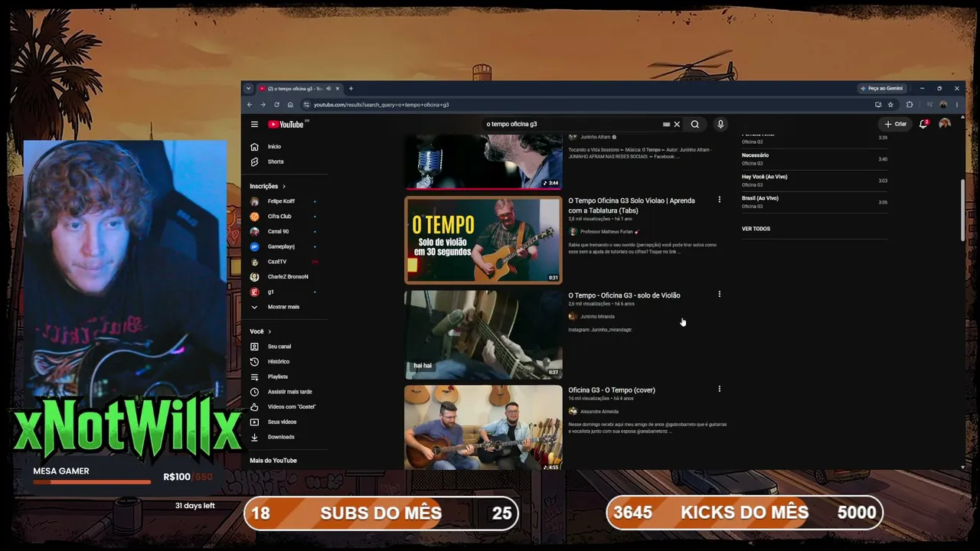Open the CharleZ BronsoN subscription
Screen dimensions: 980x551
(x=288, y=276)
